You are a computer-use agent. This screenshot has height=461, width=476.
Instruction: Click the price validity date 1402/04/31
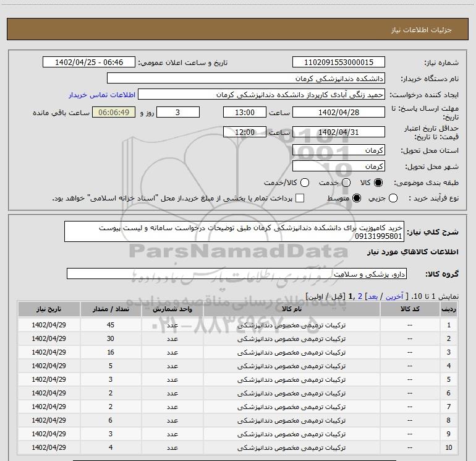click(339, 132)
